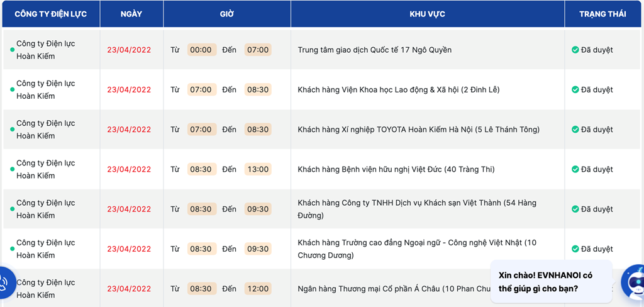Click green status dot beside first Hoàn Kiếm company
The image size is (644, 307).
[x=13, y=50]
